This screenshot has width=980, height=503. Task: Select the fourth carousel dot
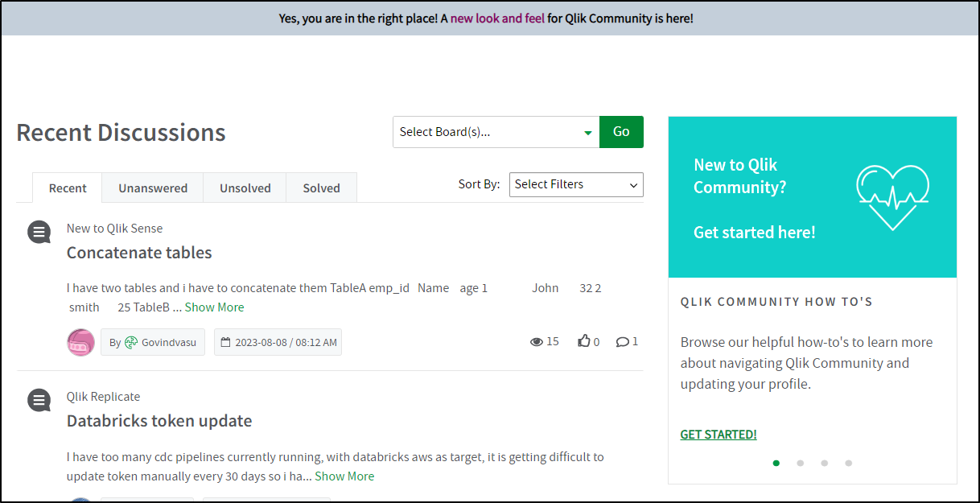(849, 463)
